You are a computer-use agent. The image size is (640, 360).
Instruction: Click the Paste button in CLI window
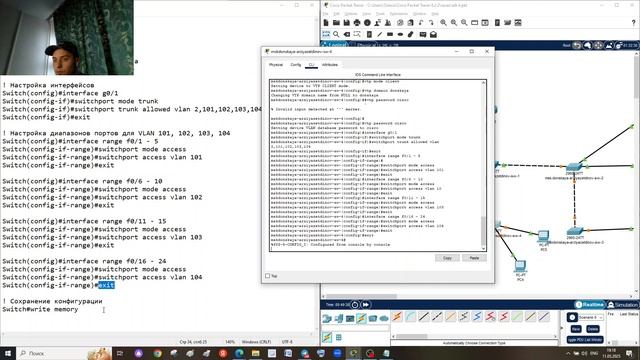(x=474, y=258)
